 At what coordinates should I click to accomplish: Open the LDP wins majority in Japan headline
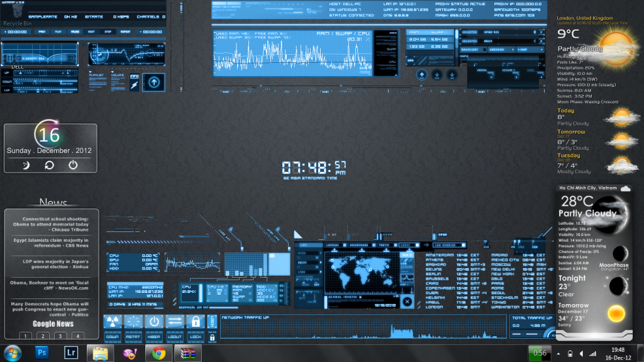(55, 264)
